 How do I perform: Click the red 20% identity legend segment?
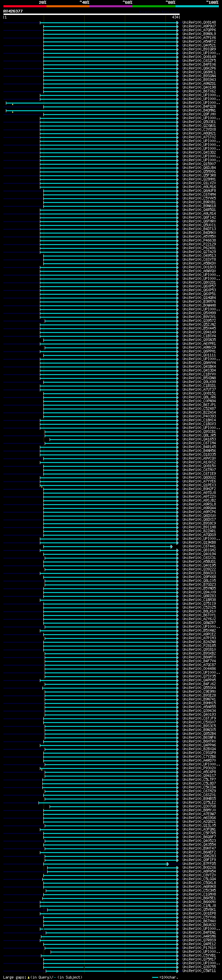(25, 6)
